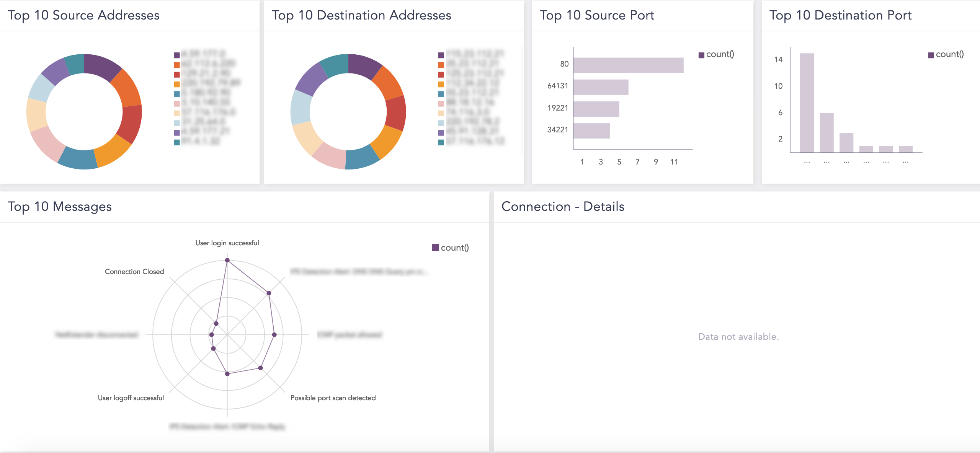The width and height of the screenshot is (980, 453).
Task: Click the Data not available message
Action: (738, 337)
